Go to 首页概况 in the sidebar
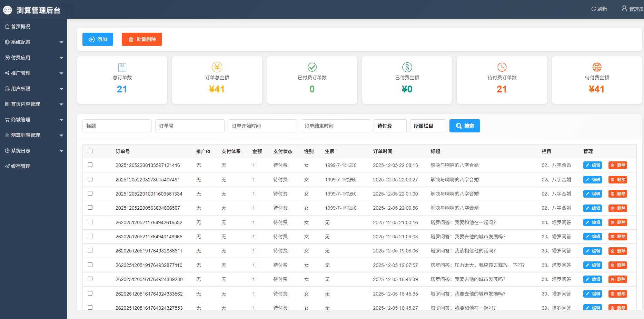The width and height of the screenshot is (644, 319). (21, 27)
